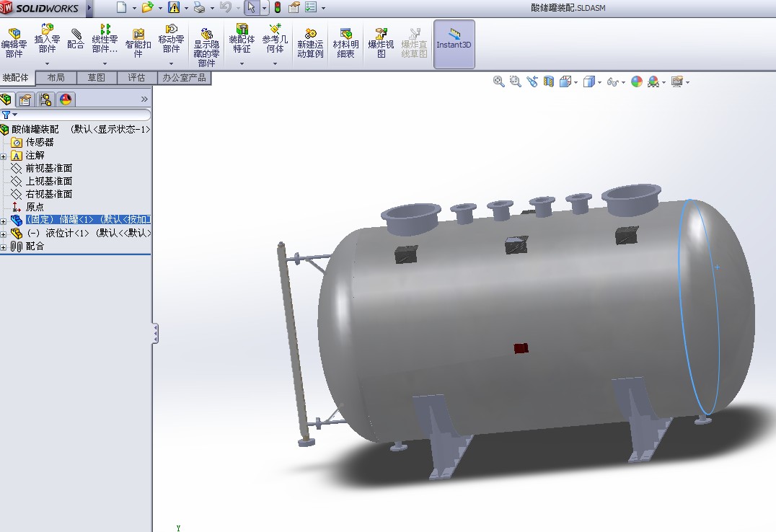Image resolution: width=776 pixels, height=532 pixels.
Task: Expand the 配合 mates folder
Action: coord(4,247)
